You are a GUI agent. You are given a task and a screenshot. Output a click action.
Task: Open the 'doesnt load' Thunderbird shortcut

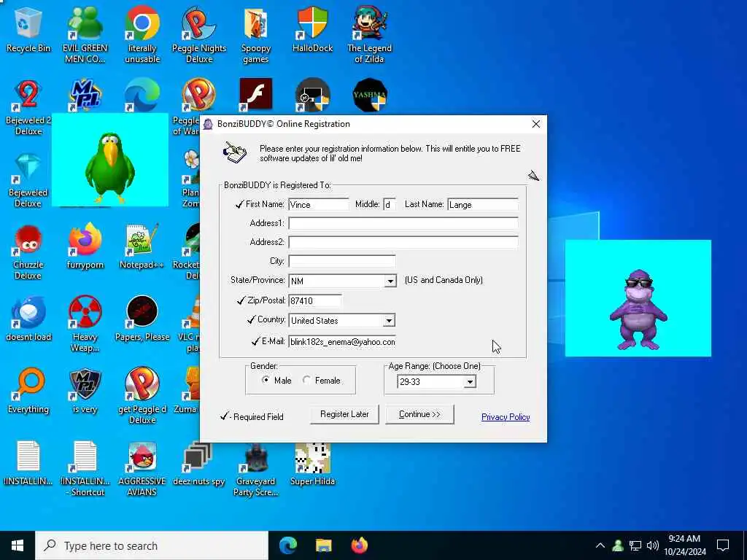[x=28, y=319]
